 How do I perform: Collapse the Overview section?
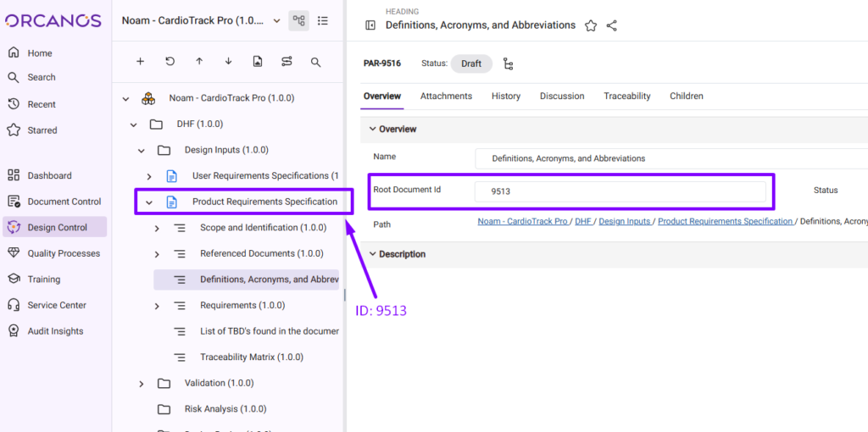coord(371,130)
